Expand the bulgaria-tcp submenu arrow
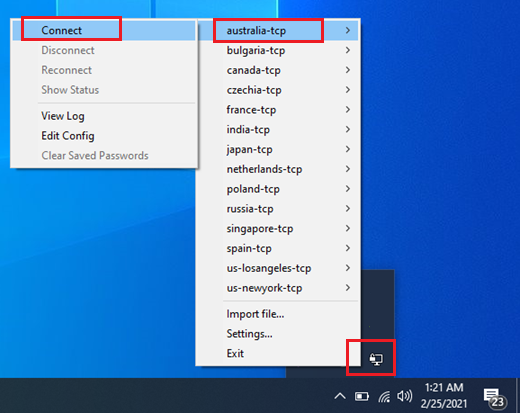The image size is (520, 413). click(x=348, y=50)
